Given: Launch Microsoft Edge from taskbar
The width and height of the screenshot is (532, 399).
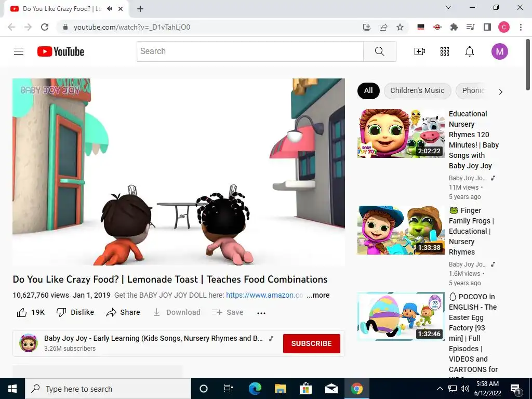Looking at the screenshot, I should coord(255,389).
